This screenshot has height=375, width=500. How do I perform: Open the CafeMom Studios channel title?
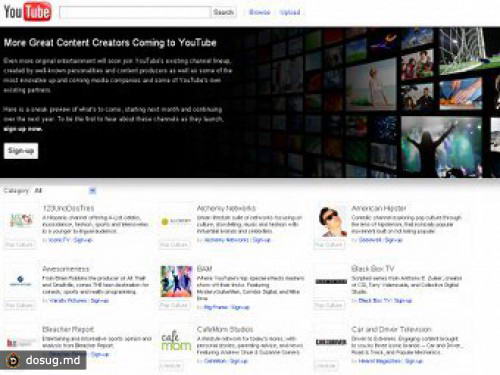click(225, 329)
